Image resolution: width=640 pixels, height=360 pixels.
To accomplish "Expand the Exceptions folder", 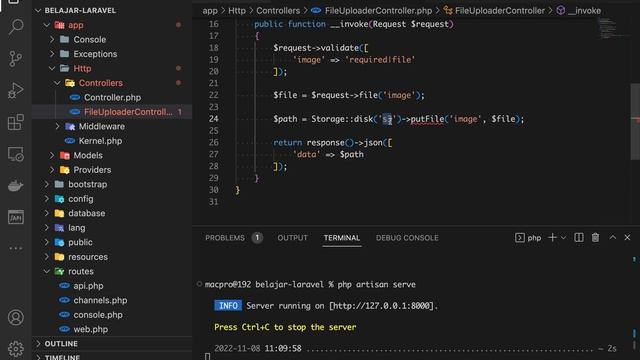I will point(52,54).
